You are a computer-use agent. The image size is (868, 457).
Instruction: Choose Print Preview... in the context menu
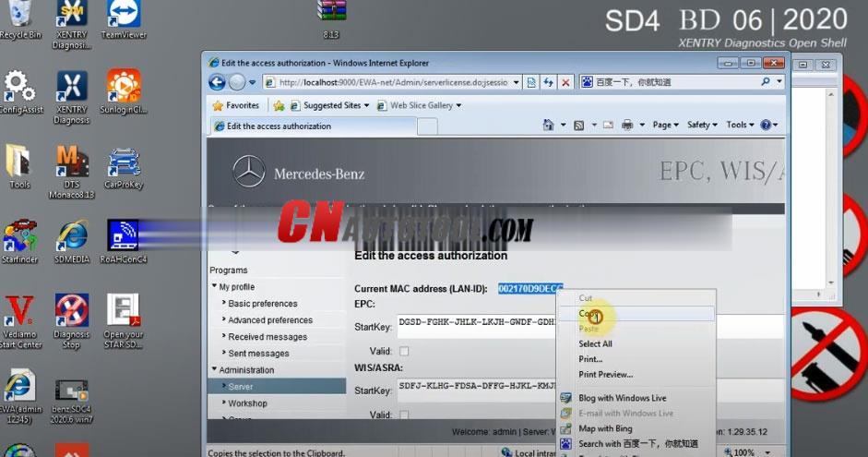click(636, 375)
